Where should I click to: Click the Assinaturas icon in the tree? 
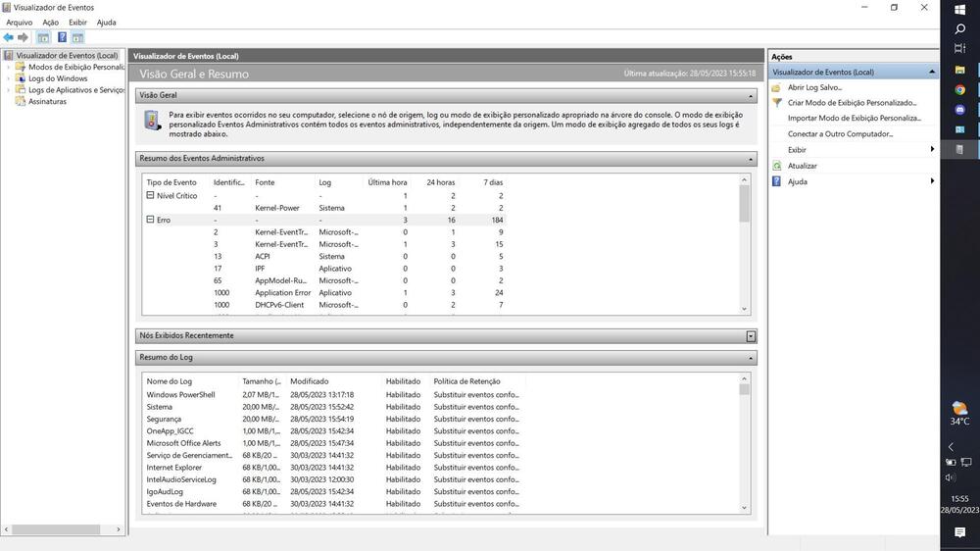[x=21, y=102]
